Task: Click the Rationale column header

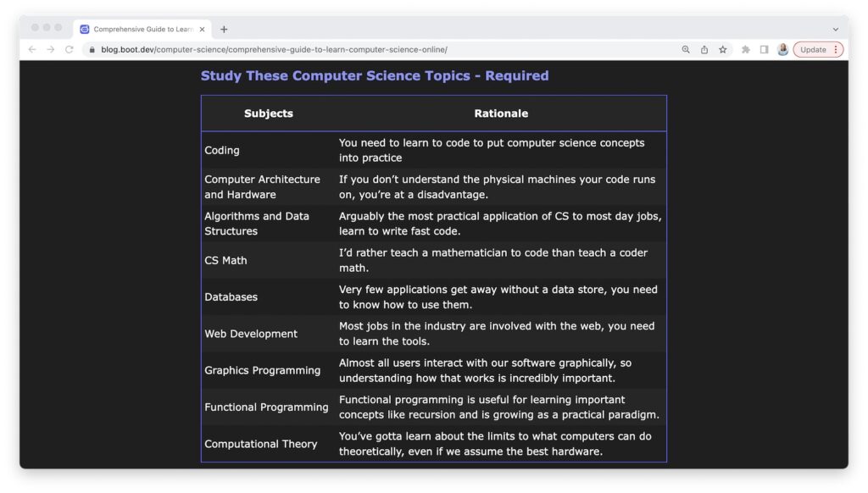Action: 501,114
